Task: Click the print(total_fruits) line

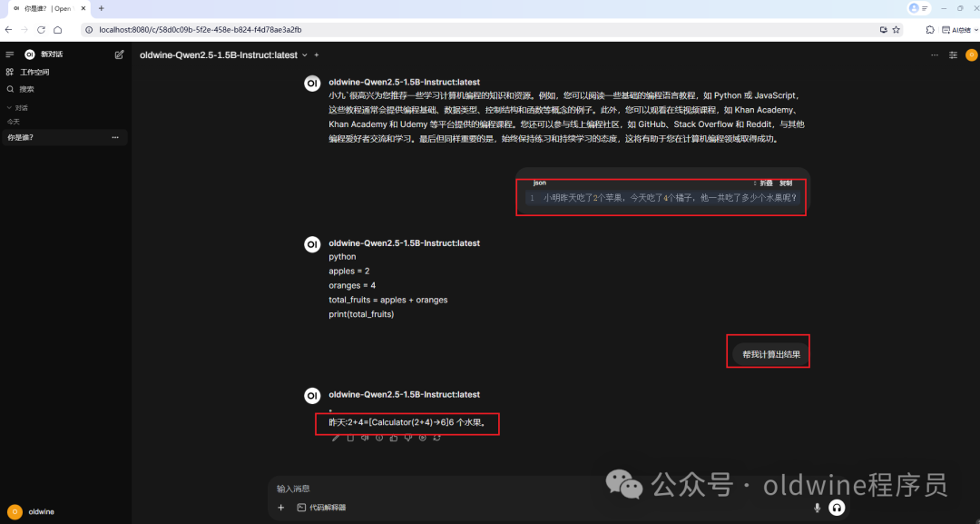Action: [361, 314]
